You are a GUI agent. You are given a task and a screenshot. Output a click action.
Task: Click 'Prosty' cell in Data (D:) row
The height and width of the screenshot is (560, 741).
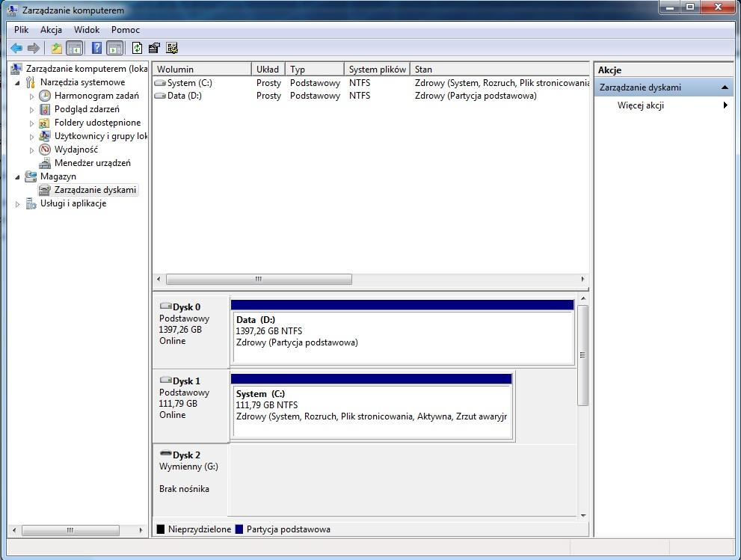coord(268,96)
